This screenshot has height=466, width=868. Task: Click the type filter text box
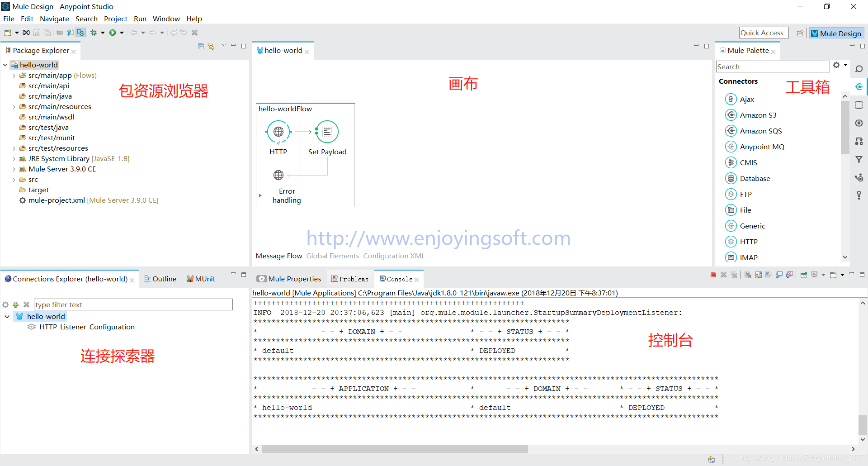[x=133, y=304]
